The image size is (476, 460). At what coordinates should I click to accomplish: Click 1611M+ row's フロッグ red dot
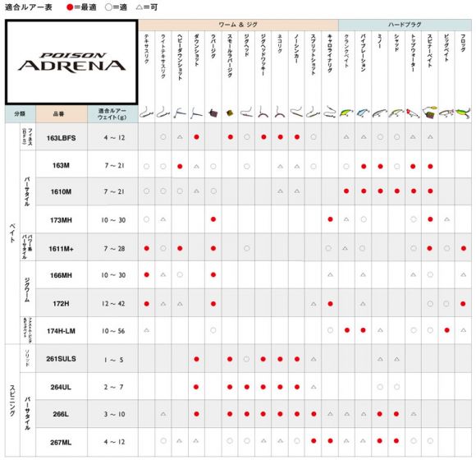click(x=463, y=249)
